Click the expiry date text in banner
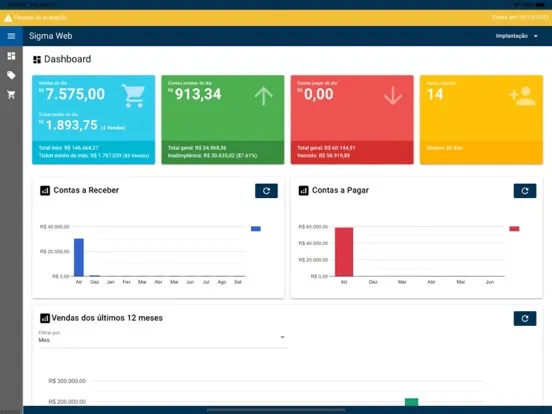Screen dimensions: 552x414 tap(520, 17)
